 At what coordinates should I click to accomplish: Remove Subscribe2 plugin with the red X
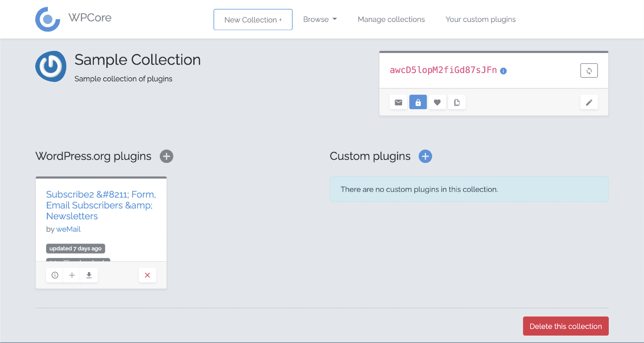tap(147, 275)
